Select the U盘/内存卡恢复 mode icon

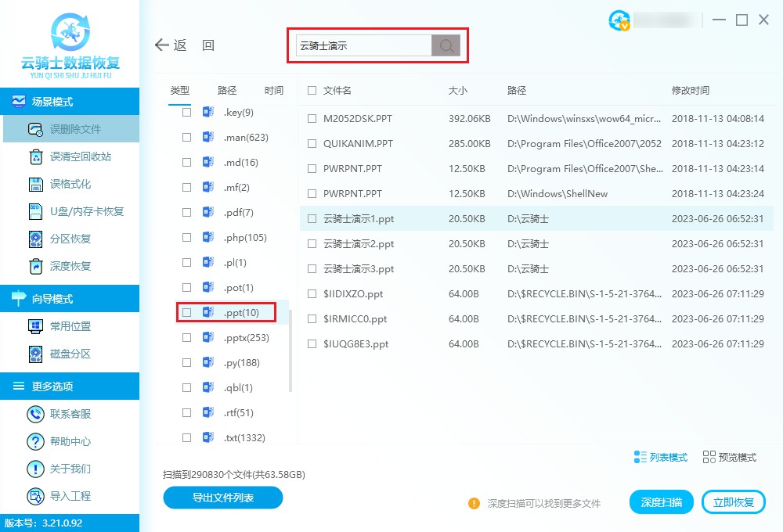[35, 210]
